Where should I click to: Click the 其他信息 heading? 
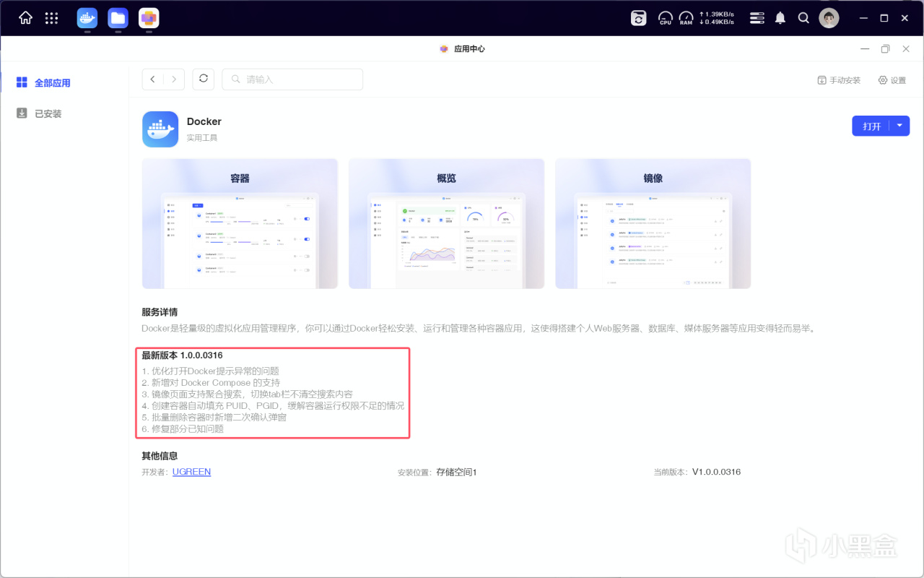coord(160,456)
